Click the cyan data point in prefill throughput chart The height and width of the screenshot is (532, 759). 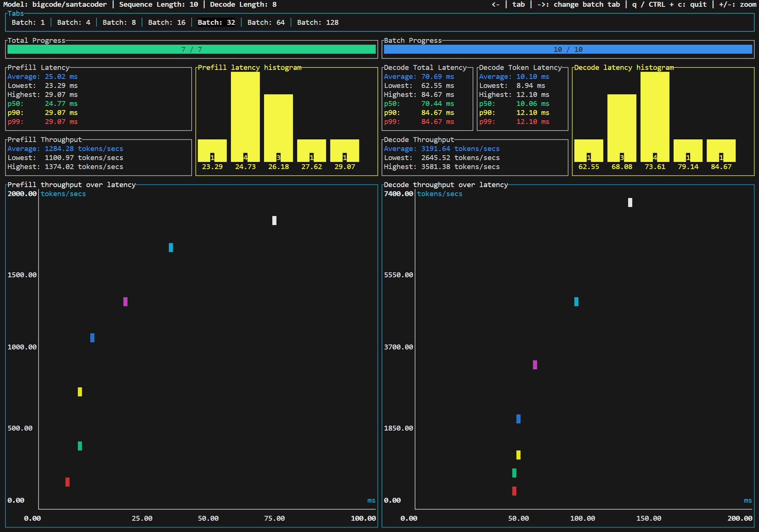(x=171, y=248)
